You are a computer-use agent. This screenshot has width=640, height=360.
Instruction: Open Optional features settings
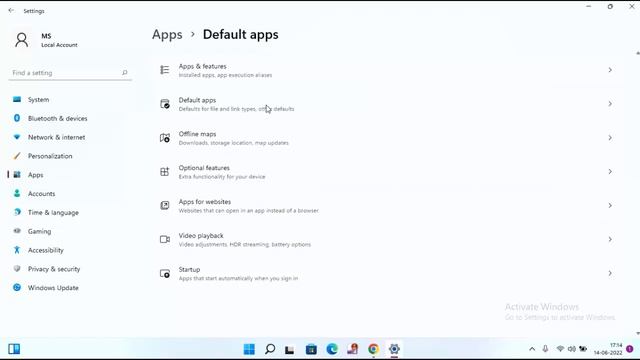387,172
